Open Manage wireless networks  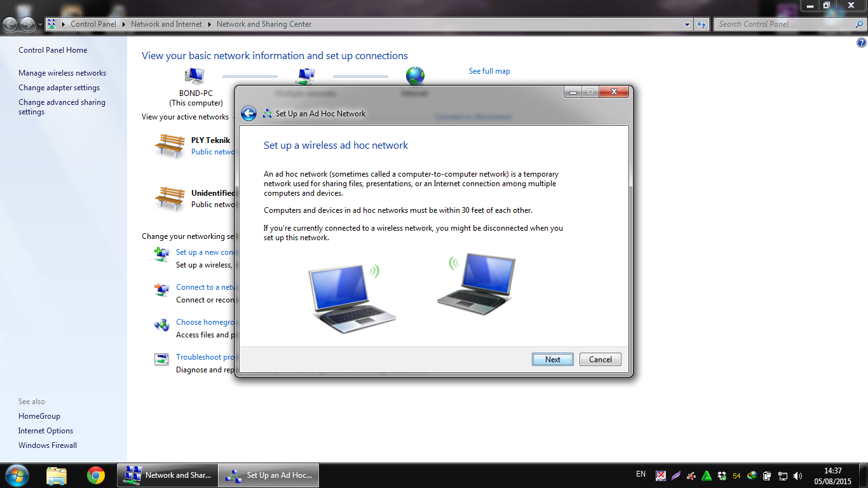coord(62,73)
